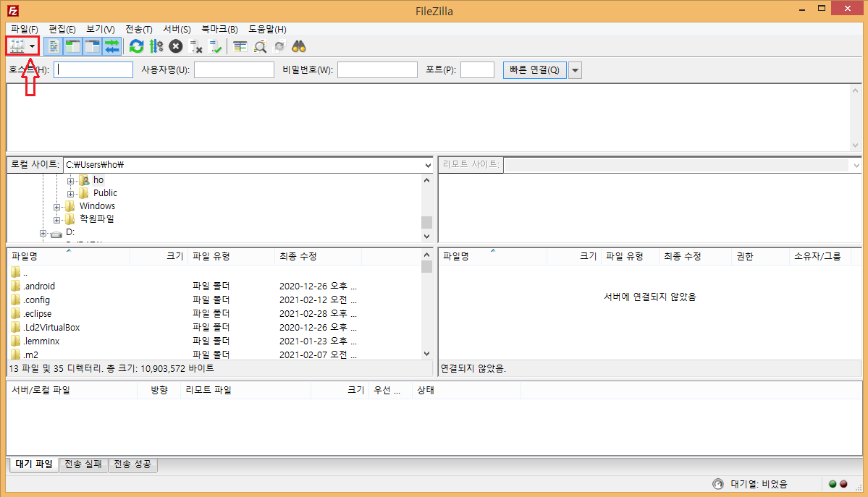Toggle directory comparison
868x497 pixels.
[260, 46]
